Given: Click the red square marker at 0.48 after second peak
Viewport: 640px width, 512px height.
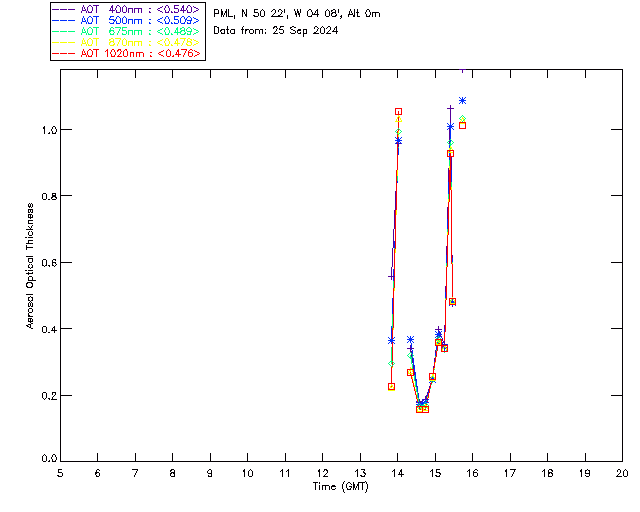Looking at the screenshot, I should (452, 302).
